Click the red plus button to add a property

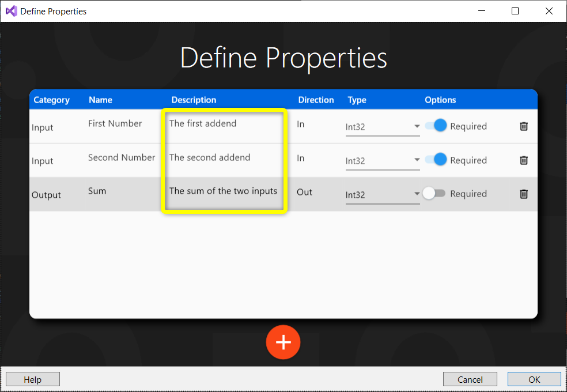(x=283, y=342)
